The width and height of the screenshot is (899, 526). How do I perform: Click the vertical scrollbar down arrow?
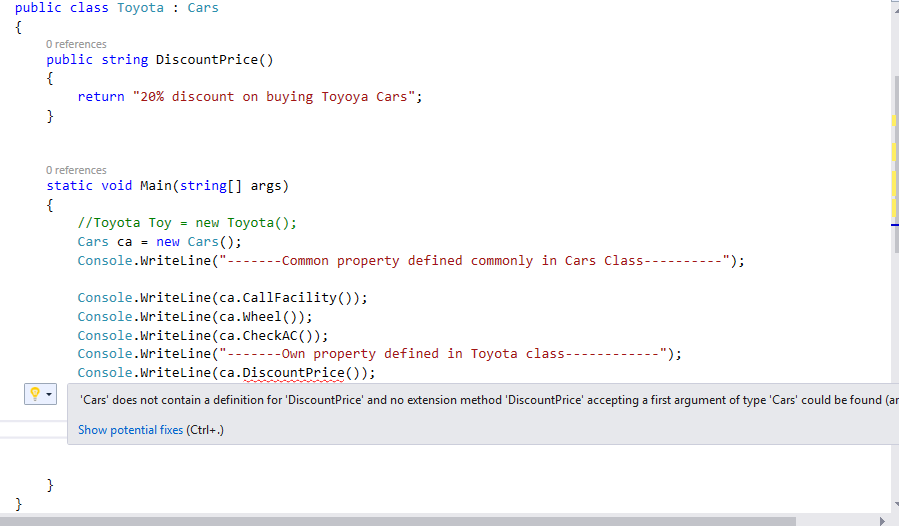click(x=896, y=505)
